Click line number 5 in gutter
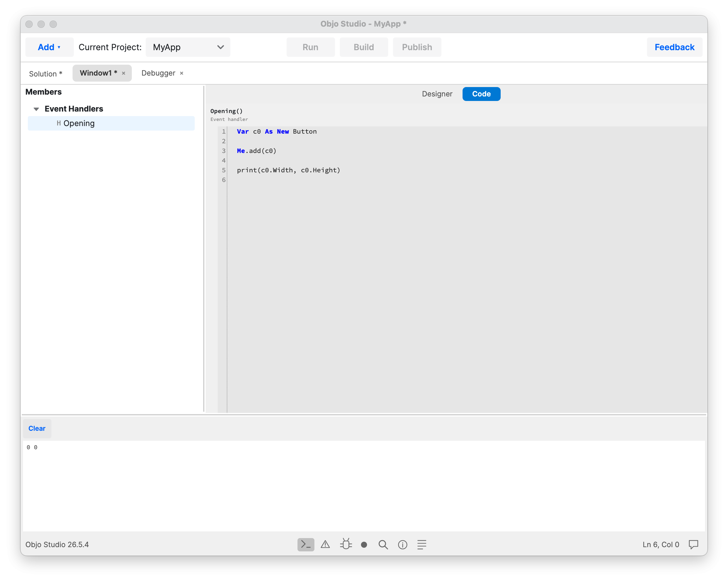 223,170
